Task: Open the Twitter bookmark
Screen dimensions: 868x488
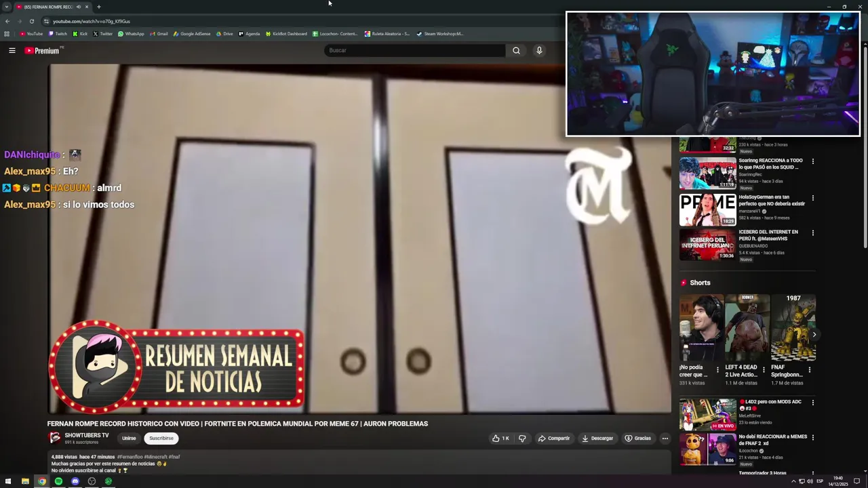Action: (x=102, y=34)
